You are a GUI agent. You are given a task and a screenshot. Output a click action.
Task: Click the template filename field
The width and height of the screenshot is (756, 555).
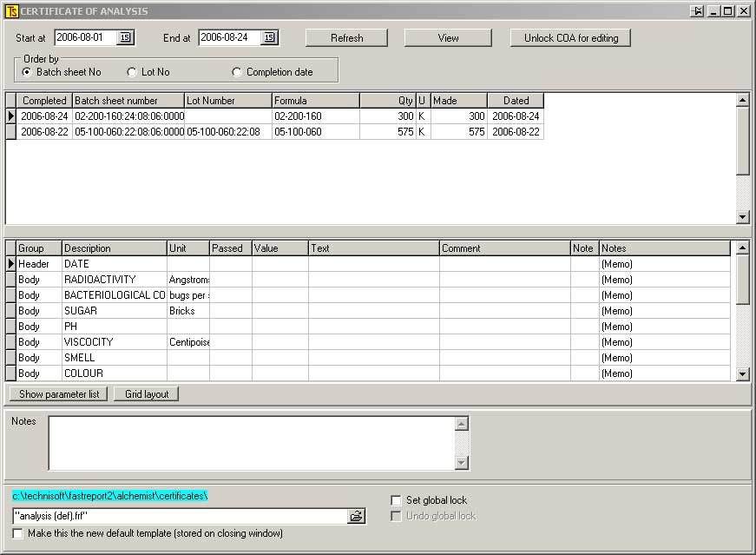click(x=180, y=517)
